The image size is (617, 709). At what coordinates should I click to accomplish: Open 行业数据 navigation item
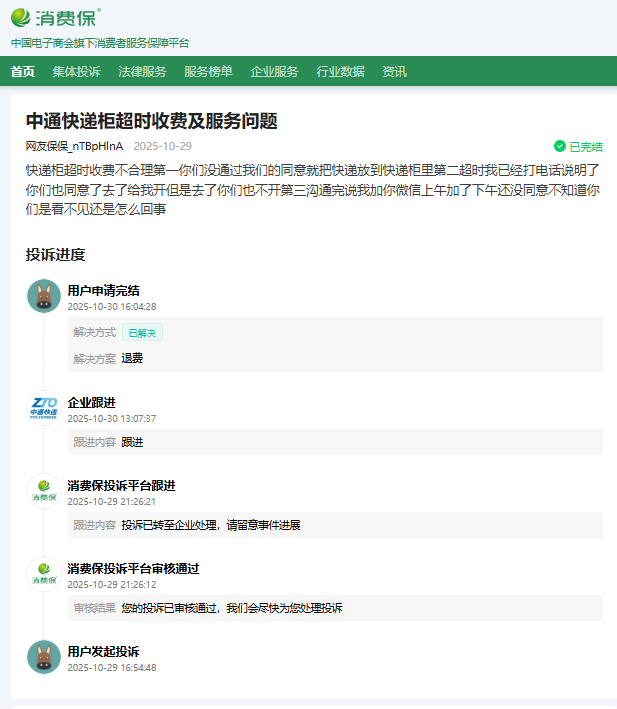click(x=340, y=71)
